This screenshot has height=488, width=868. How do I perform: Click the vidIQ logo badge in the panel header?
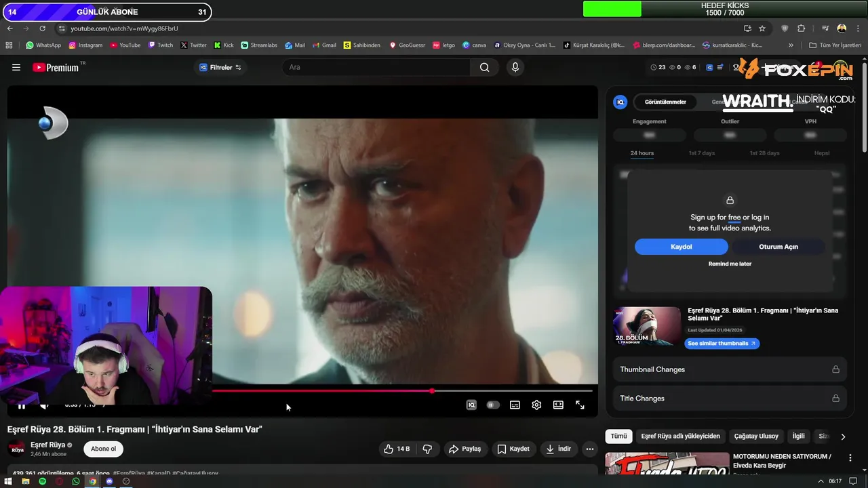620,102
